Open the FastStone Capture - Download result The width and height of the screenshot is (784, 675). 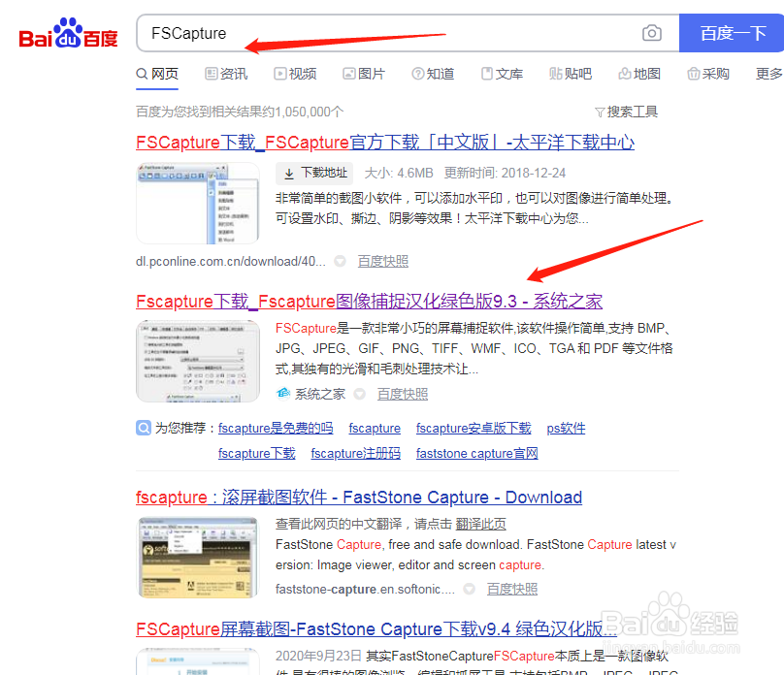click(359, 498)
